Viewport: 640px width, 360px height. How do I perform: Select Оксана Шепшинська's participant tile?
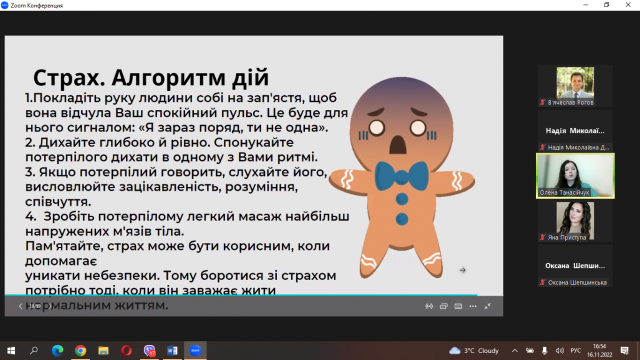(575, 266)
